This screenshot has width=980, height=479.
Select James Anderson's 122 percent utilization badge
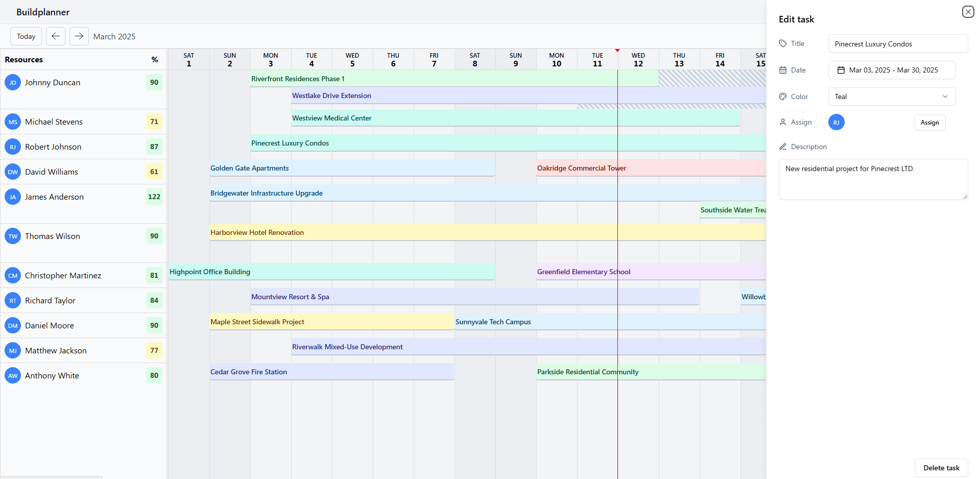[x=154, y=197]
